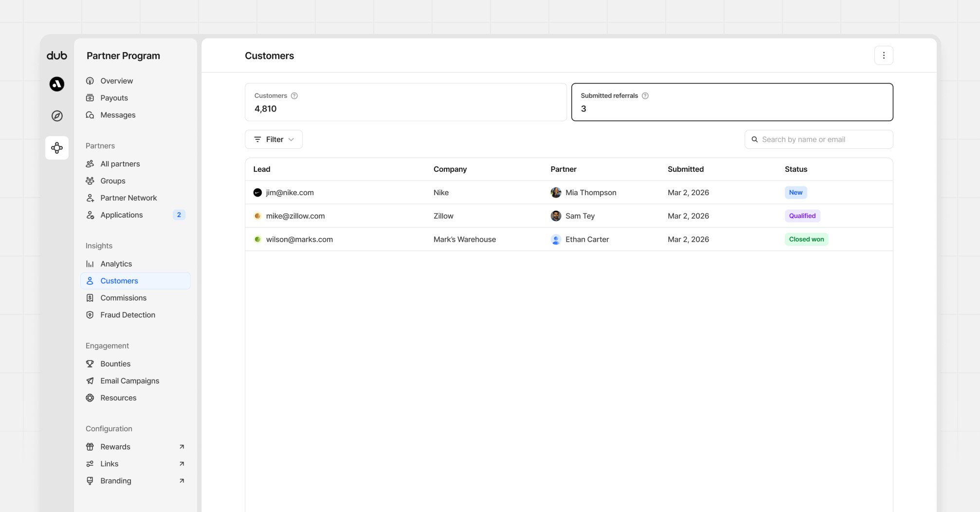Open the Fraud Detection shield icon
This screenshot has height=512, width=980.
pos(90,315)
